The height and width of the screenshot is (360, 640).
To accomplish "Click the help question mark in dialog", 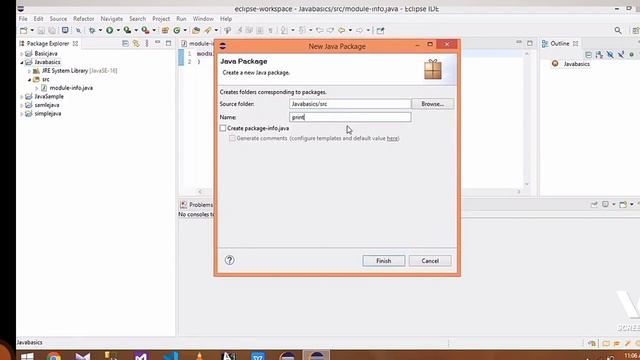I will (229, 260).
